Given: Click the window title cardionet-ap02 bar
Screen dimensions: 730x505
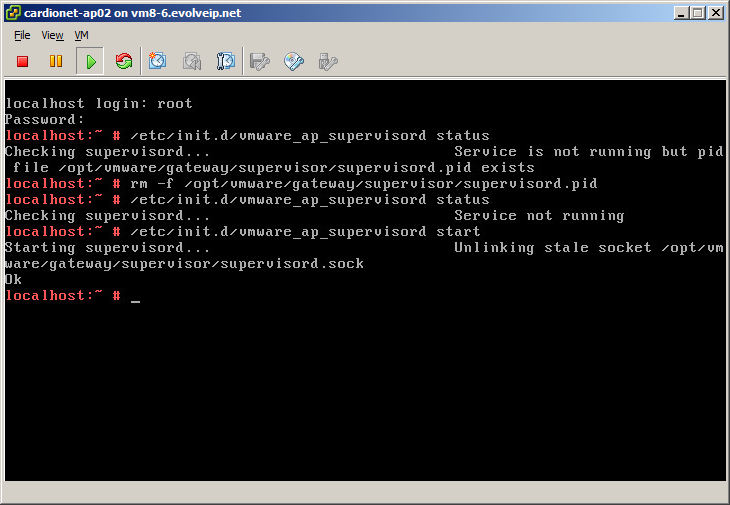Looking at the screenshot, I should [x=300, y=12].
